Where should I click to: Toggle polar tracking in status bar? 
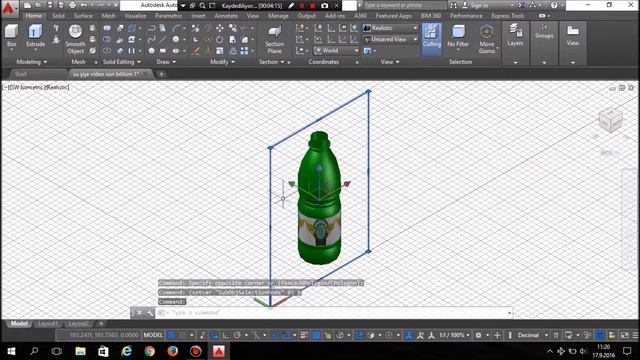click(x=237, y=335)
